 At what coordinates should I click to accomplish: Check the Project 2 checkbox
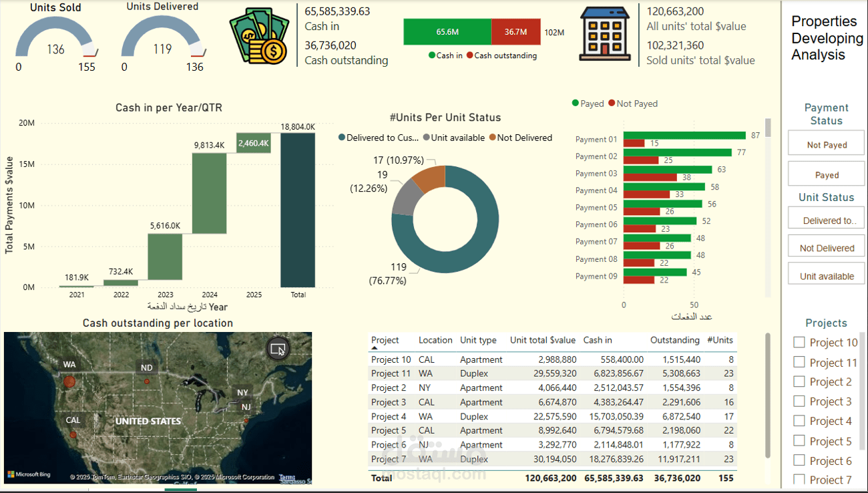tap(799, 381)
